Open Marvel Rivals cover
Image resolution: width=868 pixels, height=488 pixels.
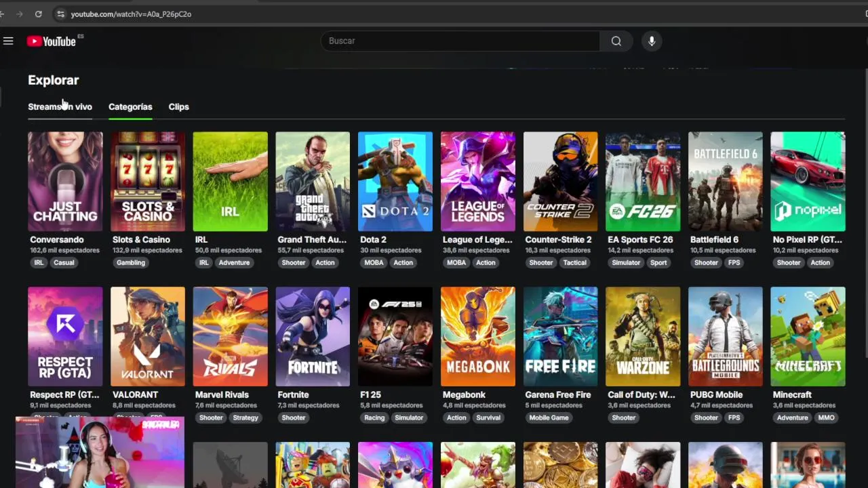tap(231, 337)
